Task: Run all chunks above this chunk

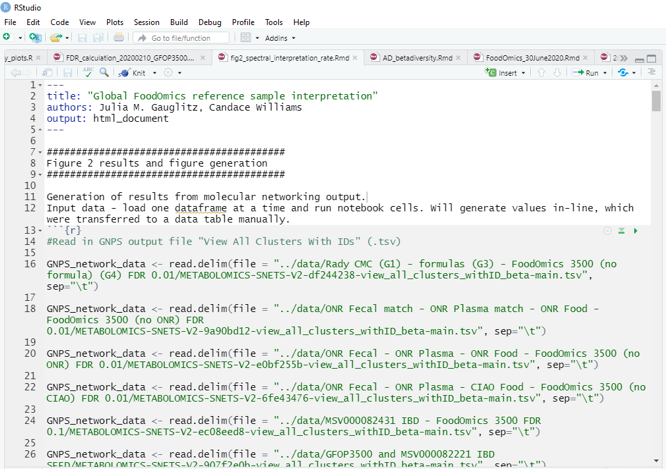Action: click(x=621, y=231)
